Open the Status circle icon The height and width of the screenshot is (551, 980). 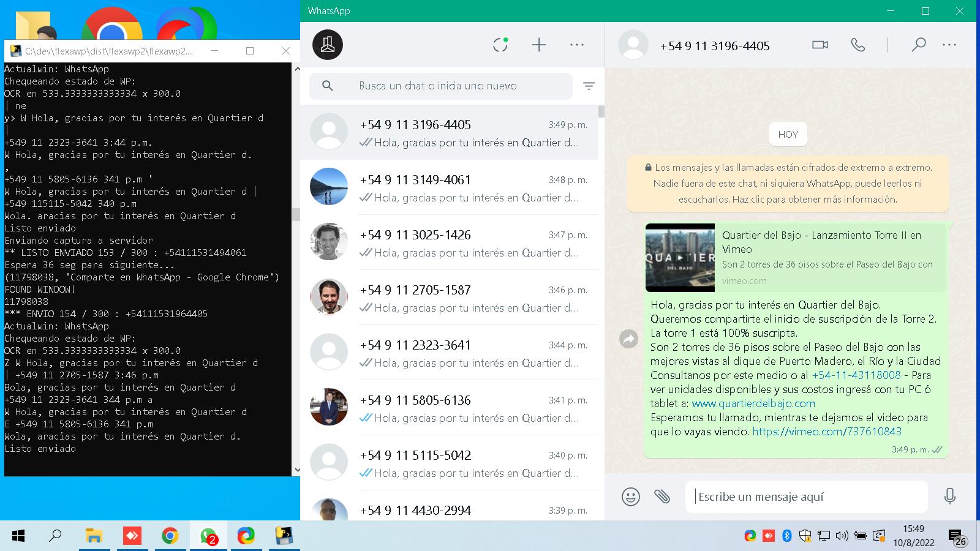pos(500,45)
